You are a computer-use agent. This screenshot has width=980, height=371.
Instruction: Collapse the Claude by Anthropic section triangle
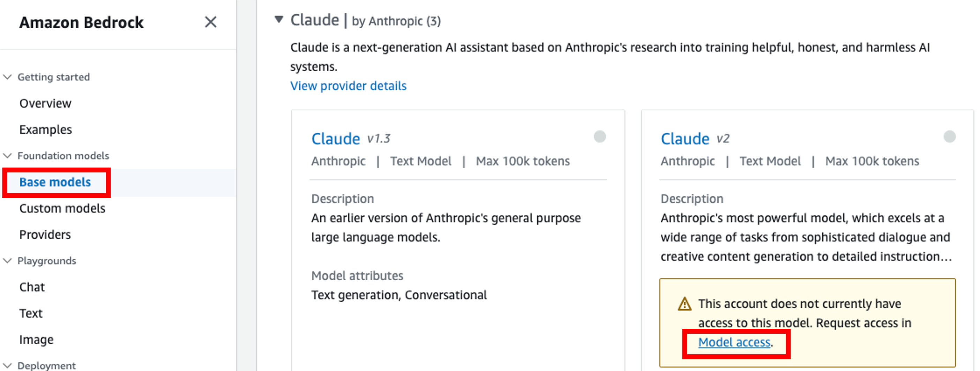coord(279,19)
